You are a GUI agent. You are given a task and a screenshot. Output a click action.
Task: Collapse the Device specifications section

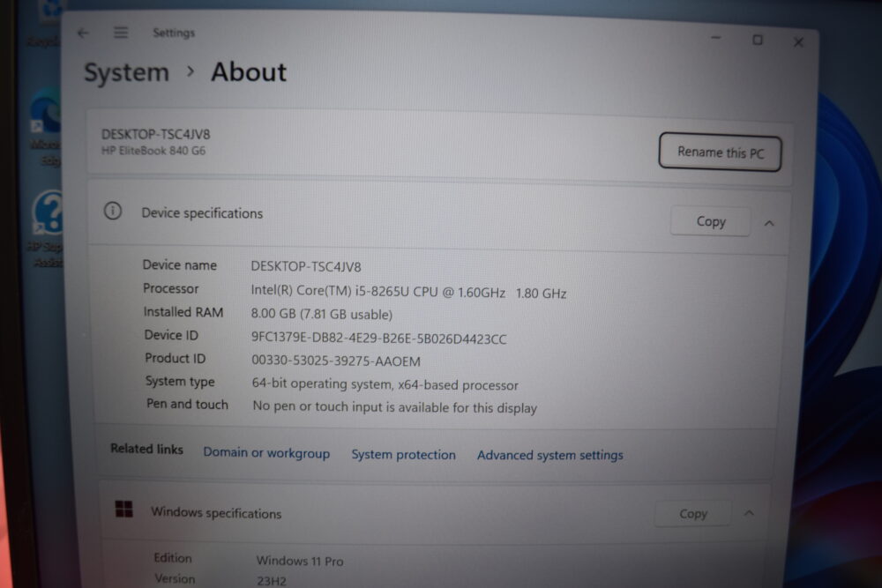click(x=769, y=224)
